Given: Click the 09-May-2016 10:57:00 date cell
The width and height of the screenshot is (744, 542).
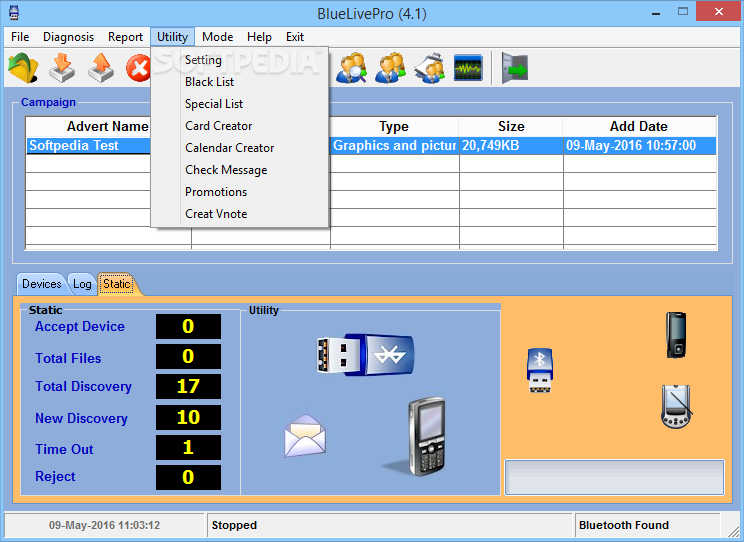Looking at the screenshot, I should point(640,146).
